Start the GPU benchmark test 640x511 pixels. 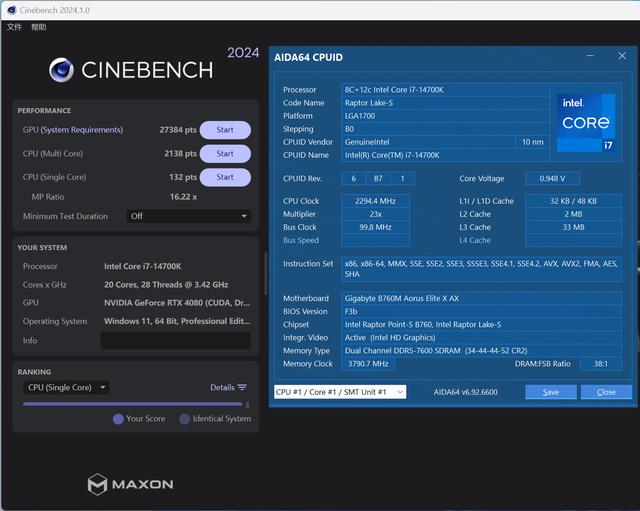225,130
